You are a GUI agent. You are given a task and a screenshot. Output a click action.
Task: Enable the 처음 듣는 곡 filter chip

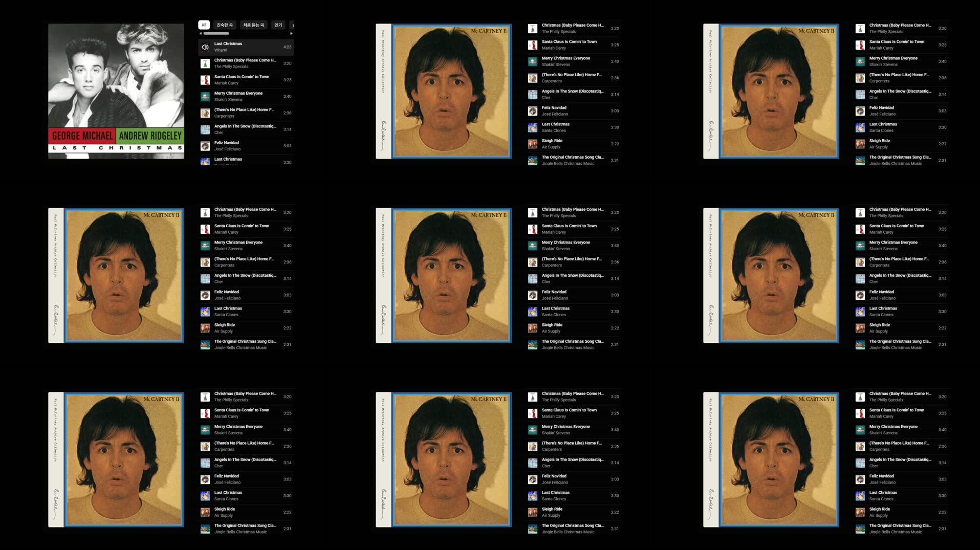(253, 25)
